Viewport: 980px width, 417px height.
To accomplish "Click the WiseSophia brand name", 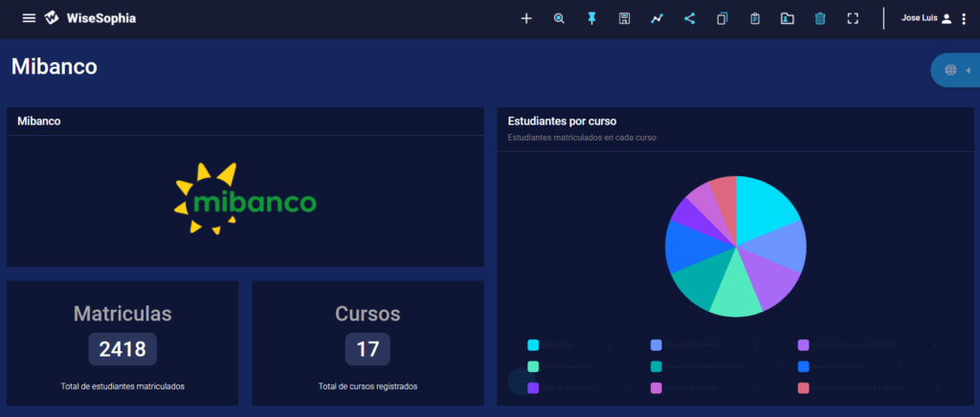I will [101, 19].
